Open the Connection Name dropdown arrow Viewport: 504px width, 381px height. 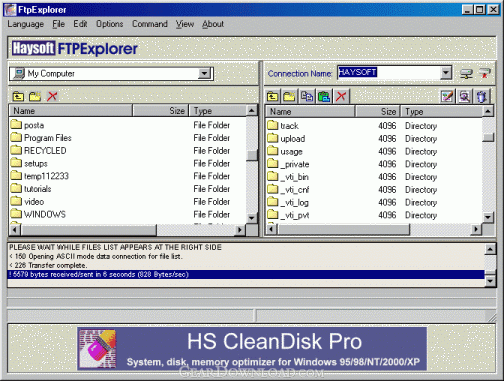pos(445,72)
